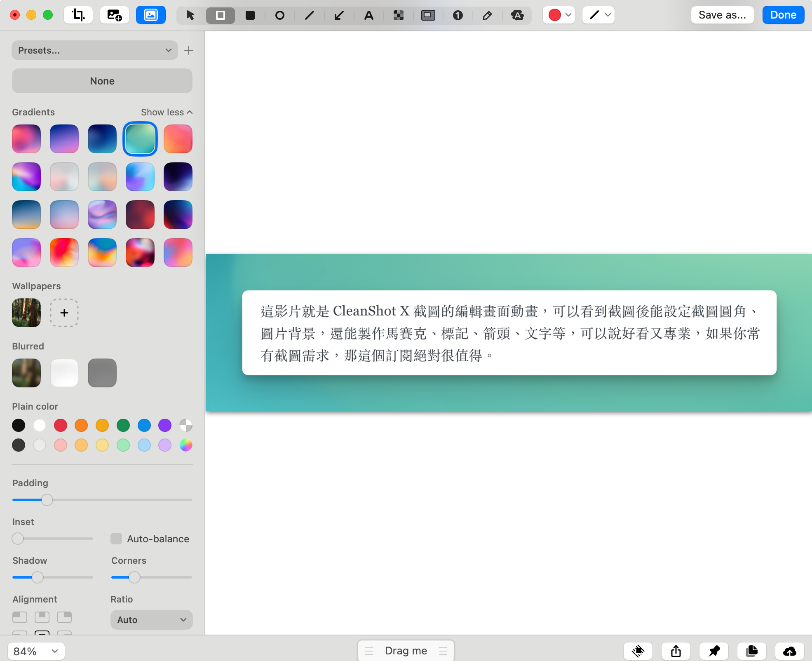Open the Ratio Auto dropdown

tap(152, 620)
